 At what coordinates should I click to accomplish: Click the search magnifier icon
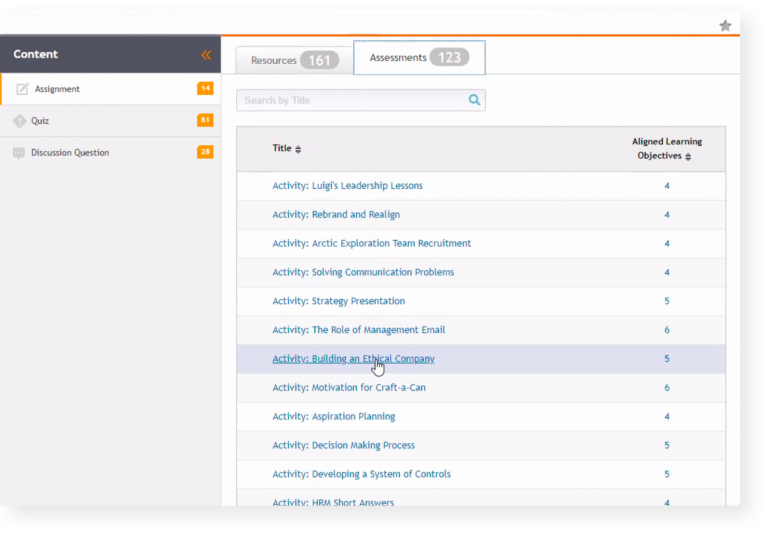474,100
